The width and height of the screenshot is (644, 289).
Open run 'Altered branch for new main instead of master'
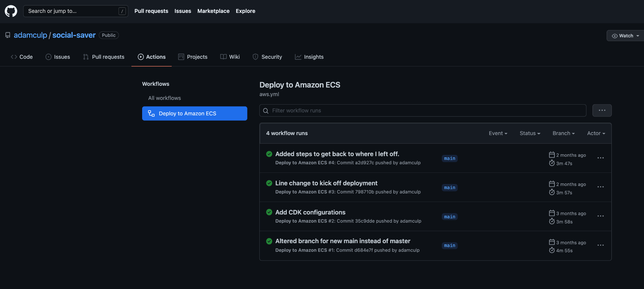343,241
